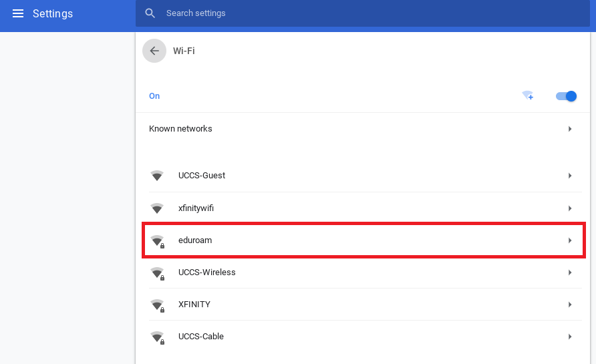Screen dimensions: 596x364
Task: Open the Settings hamburger menu
Action: coord(18,13)
